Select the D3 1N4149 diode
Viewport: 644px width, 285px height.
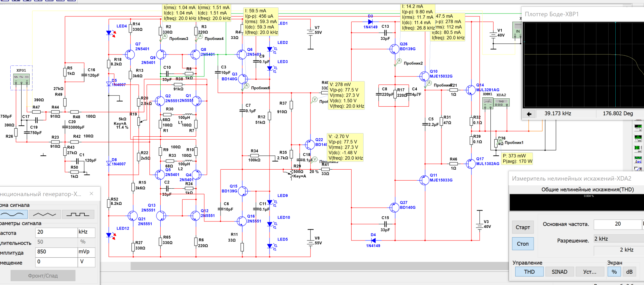pos(370,22)
